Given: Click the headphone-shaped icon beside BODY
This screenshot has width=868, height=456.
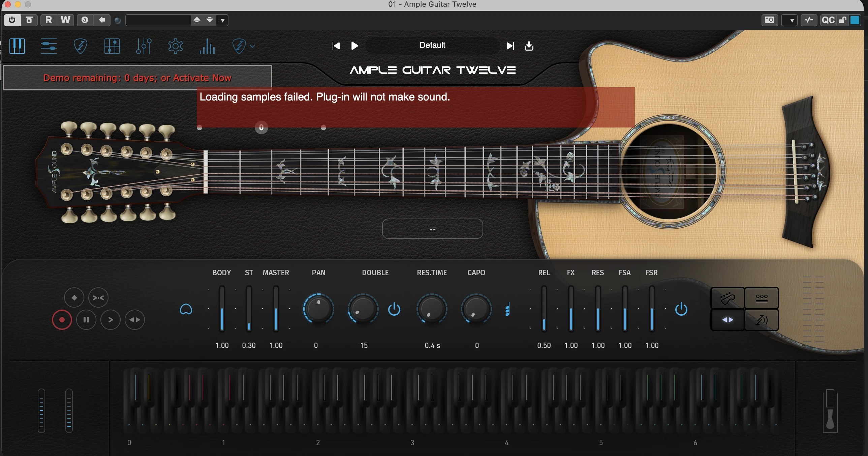Looking at the screenshot, I should pyautogui.click(x=186, y=309).
